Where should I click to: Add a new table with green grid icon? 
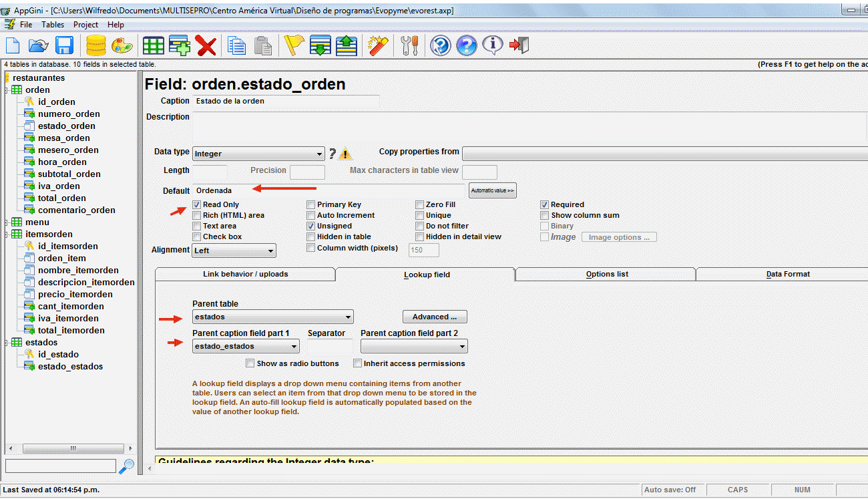[154, 45]
